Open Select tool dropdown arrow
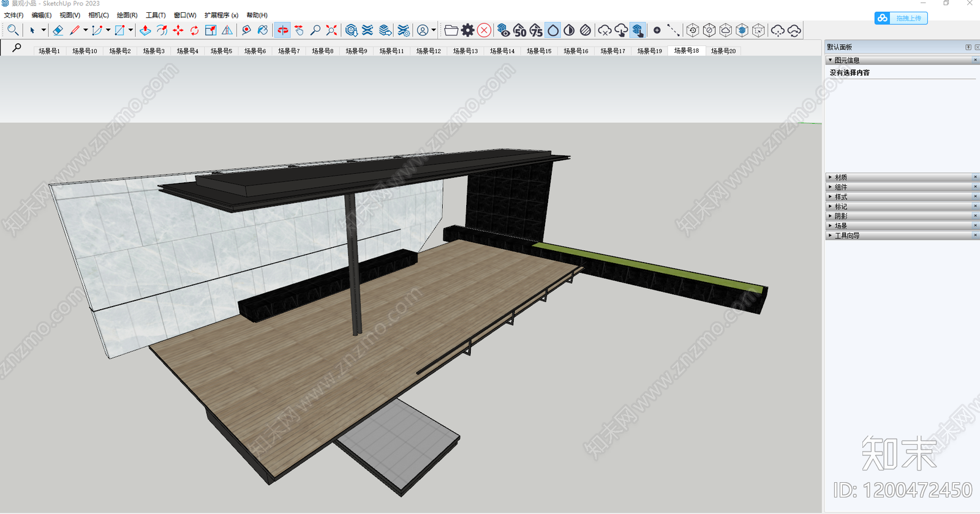This screenshot has height=514, width=980. pos(43,30)
